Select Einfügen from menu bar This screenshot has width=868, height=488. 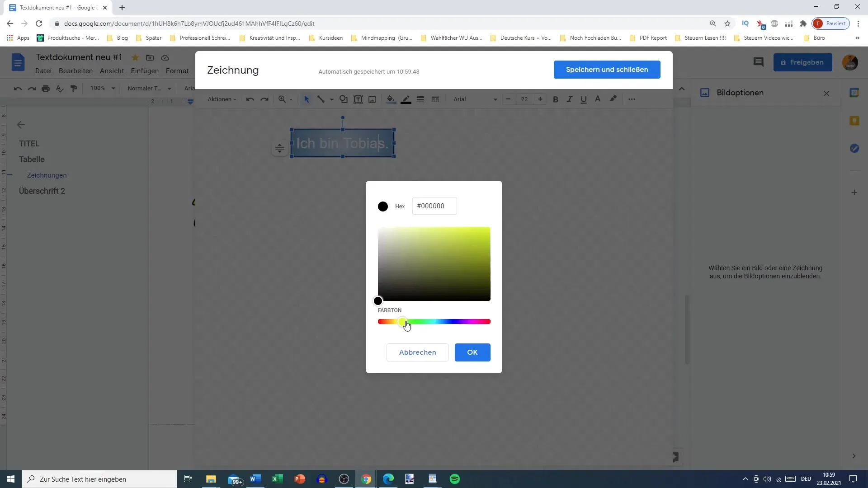point(144,70)
